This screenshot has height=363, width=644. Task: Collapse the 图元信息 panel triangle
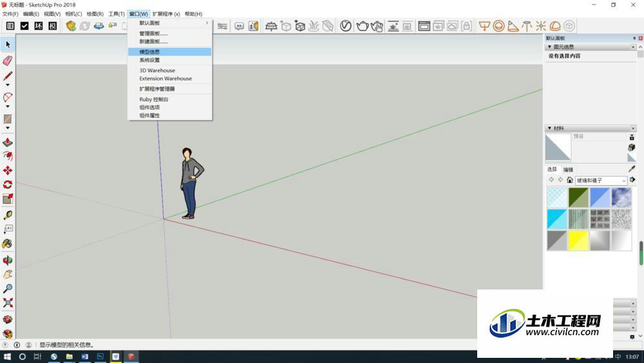click(549, 47)
